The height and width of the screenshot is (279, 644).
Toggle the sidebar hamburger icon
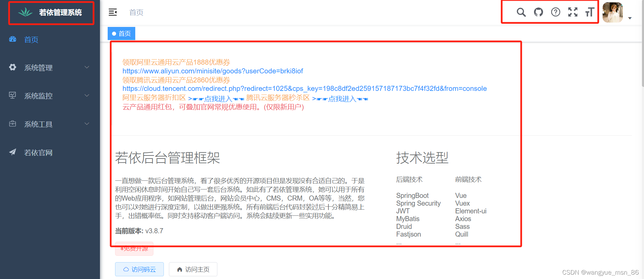[x=113, y=12]
